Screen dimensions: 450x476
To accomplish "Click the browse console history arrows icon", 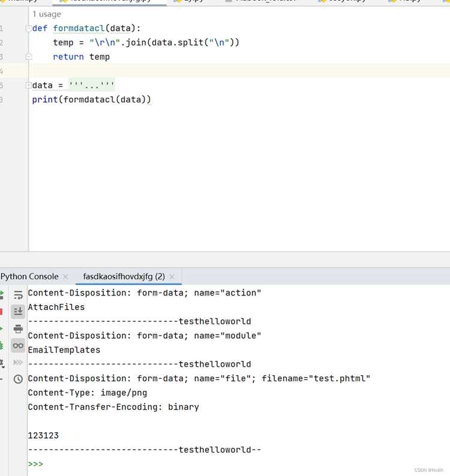I will point(18,362).
